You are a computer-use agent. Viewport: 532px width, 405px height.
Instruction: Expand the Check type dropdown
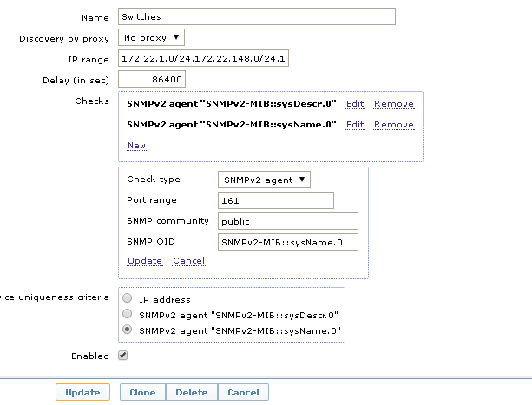(264, 180)
